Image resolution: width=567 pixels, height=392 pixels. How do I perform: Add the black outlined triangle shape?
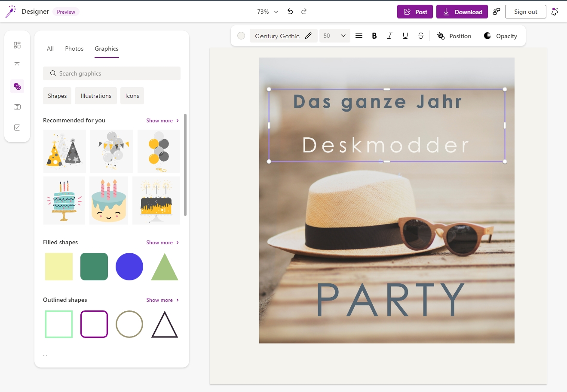pyautogui.click(x=165, y=325)
